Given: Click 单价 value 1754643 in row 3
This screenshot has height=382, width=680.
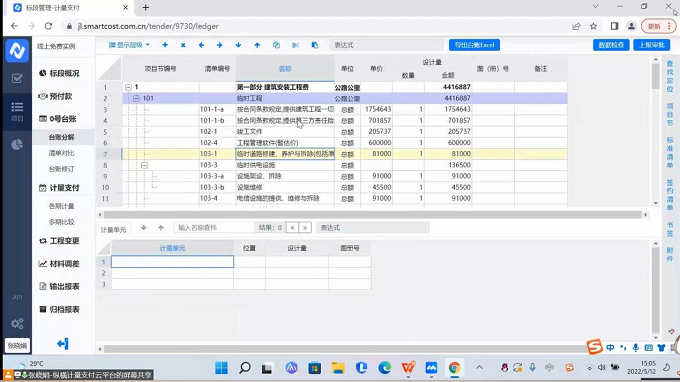Looking at the screenshot, I should click(376, 109).
